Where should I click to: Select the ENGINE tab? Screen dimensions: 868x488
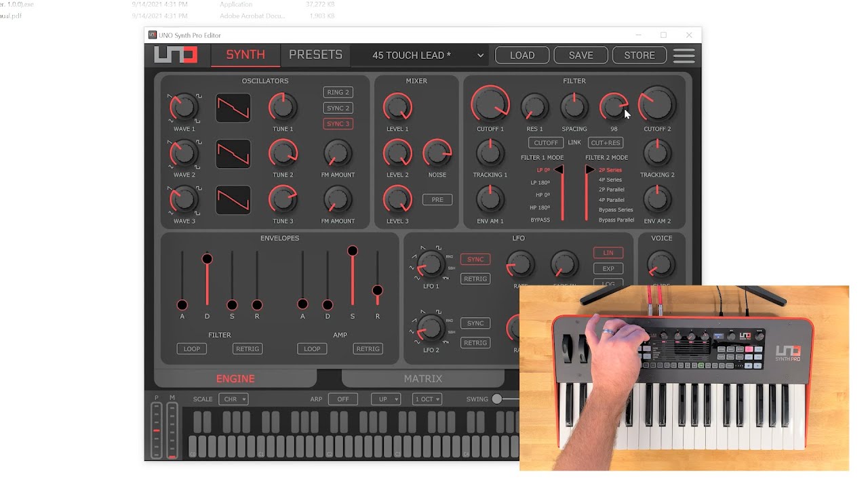[235, 379]
